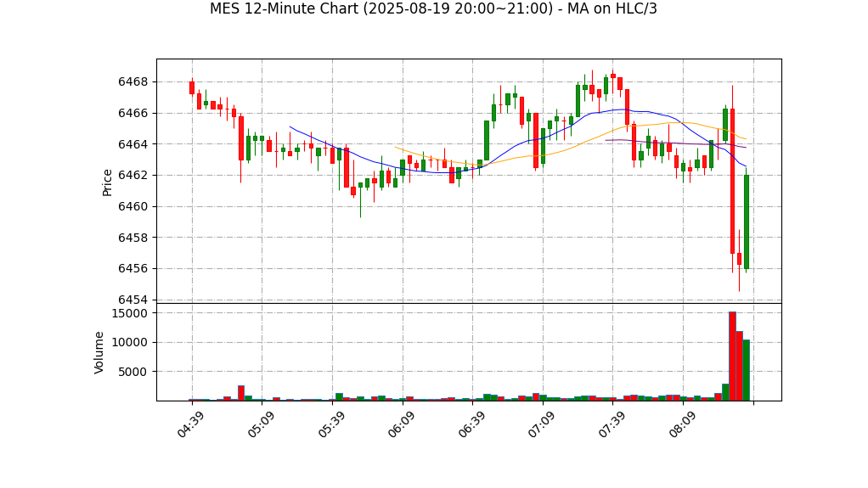The width and height of the screenshot is (868, 488).
Task: Click the final green volume bar
Action: click(747, 370)
